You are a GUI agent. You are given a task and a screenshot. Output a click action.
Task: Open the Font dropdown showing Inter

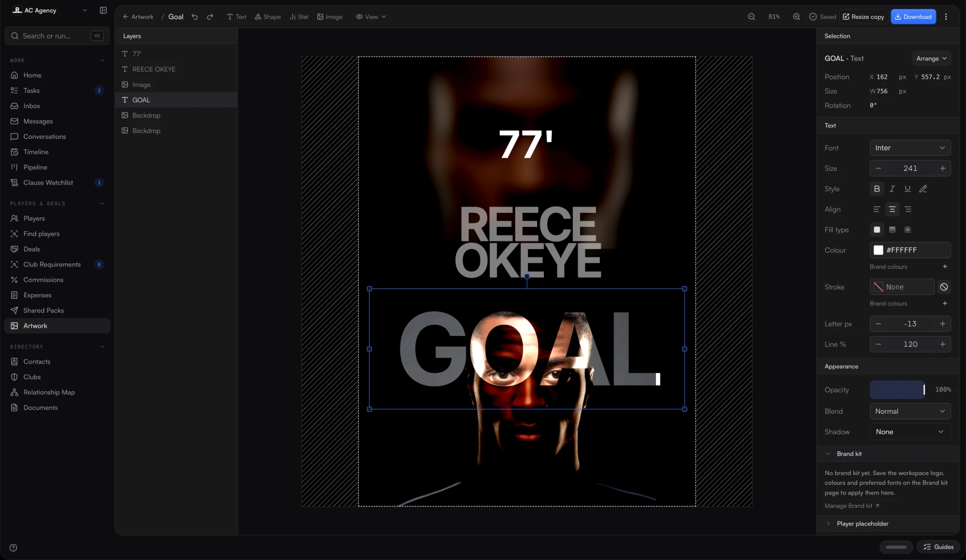pyautogui.click(x=910, y=148)
